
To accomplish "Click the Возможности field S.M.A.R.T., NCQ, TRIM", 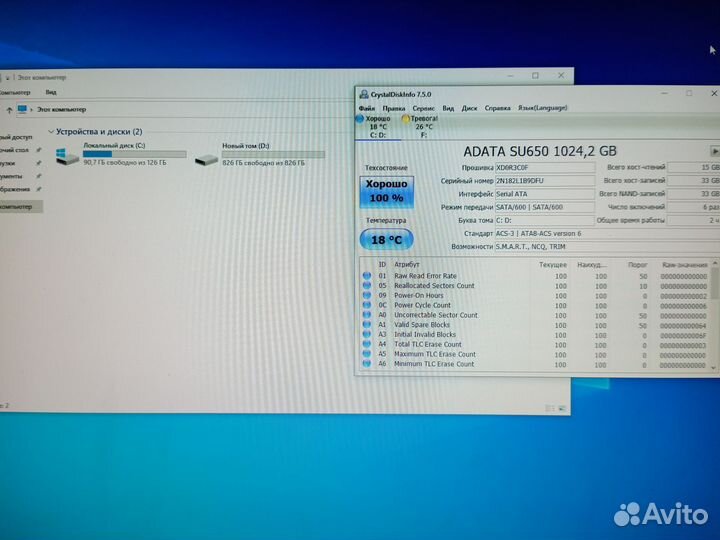I will coord(607,247).
